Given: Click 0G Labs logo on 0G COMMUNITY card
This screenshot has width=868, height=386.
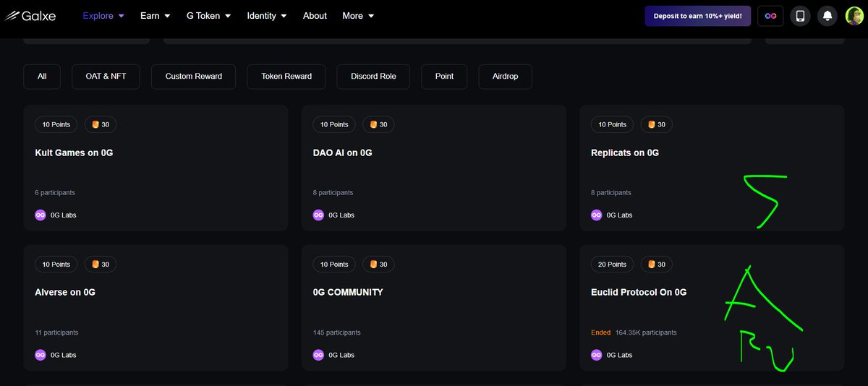Looking at the screenshot, I should point(318,355).
